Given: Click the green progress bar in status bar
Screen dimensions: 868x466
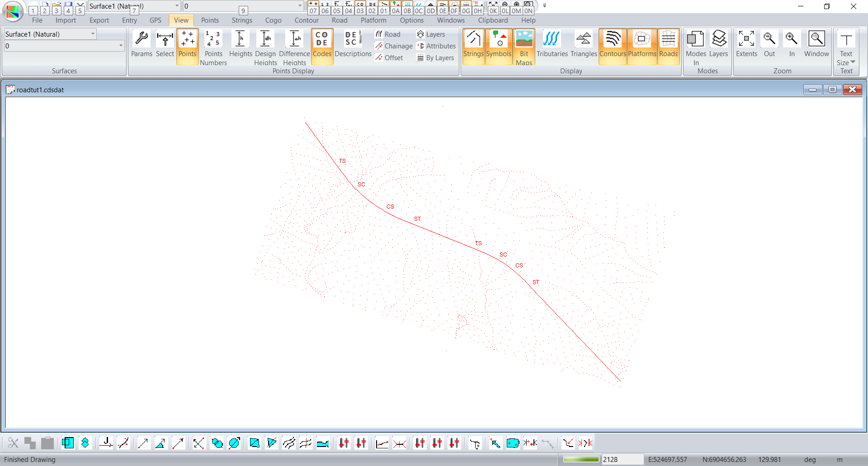Looking at the screenshot, I should tap(581, 459).
